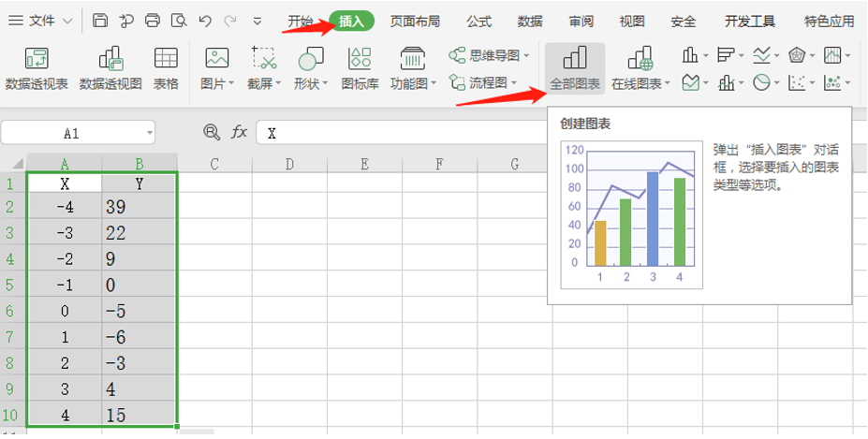Insert a 数据透视表 (PivotTable)

37,67
